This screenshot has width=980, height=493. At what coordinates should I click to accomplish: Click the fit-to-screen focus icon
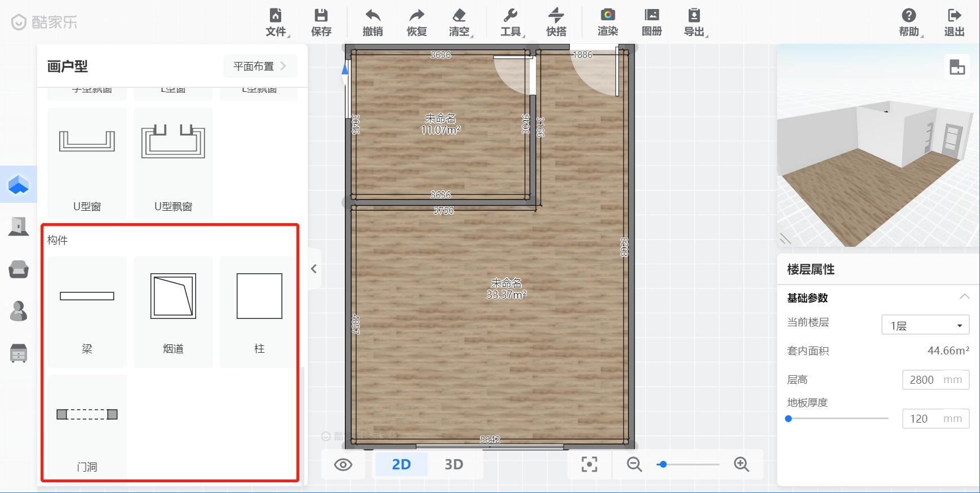click(589, 464)
